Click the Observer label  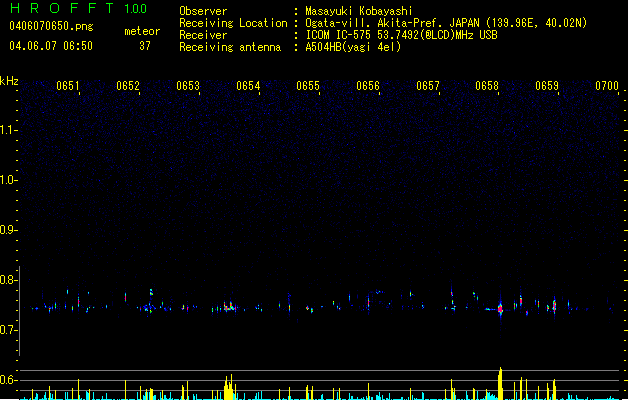(x=203, y=11)
